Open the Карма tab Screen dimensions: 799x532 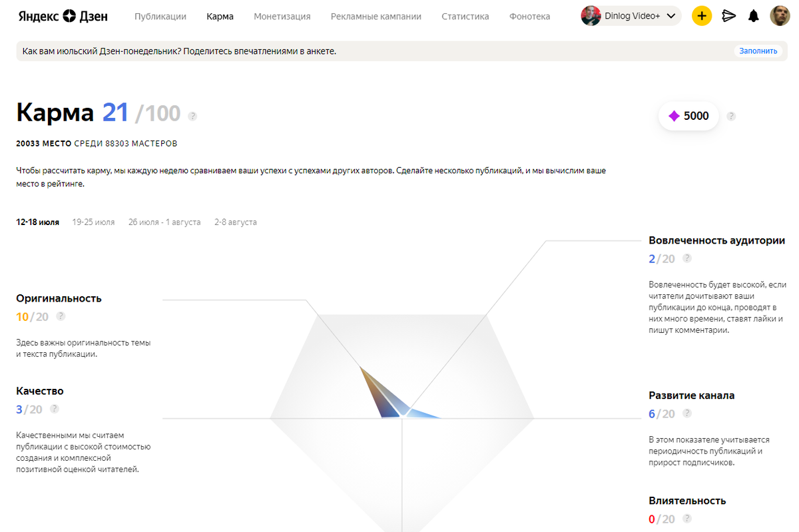(220, 16)
